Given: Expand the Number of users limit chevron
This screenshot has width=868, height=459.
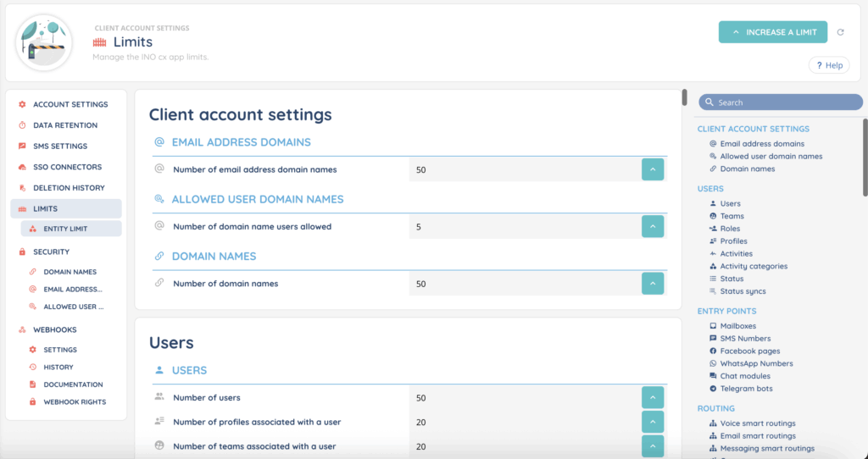Looking at the screenshot, I should [x=652, y=398].
